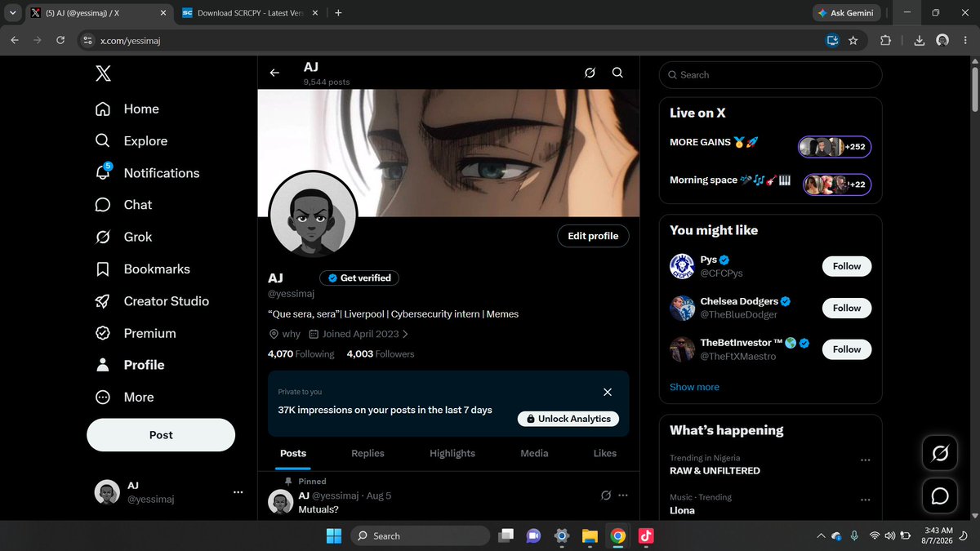Open RAW & UNFILTERED trend

715,471
